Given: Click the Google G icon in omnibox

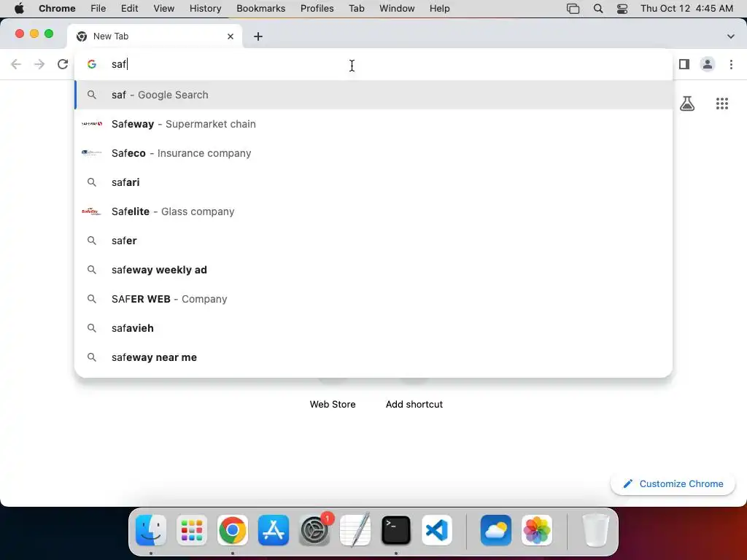Looking at the screenshot, I should point(92,64).
